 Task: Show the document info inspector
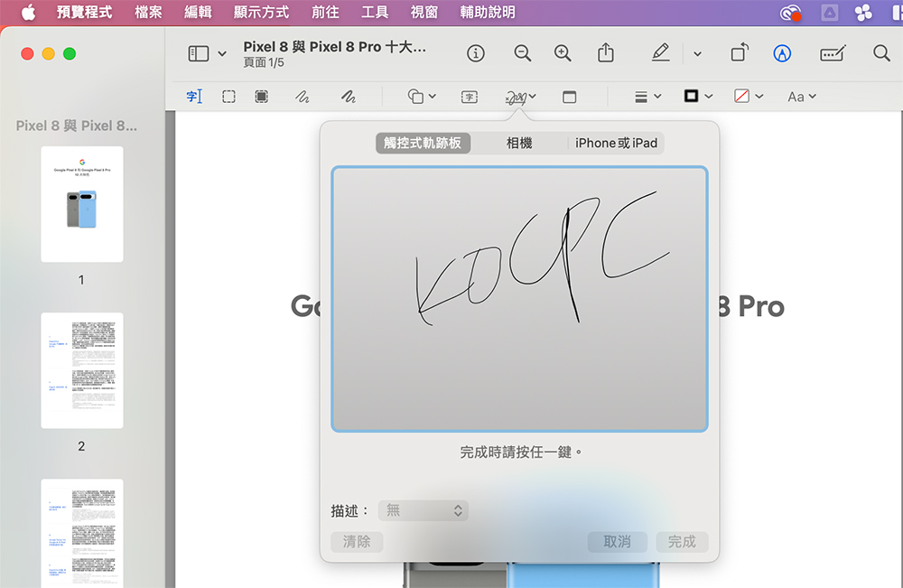[476, 53]
